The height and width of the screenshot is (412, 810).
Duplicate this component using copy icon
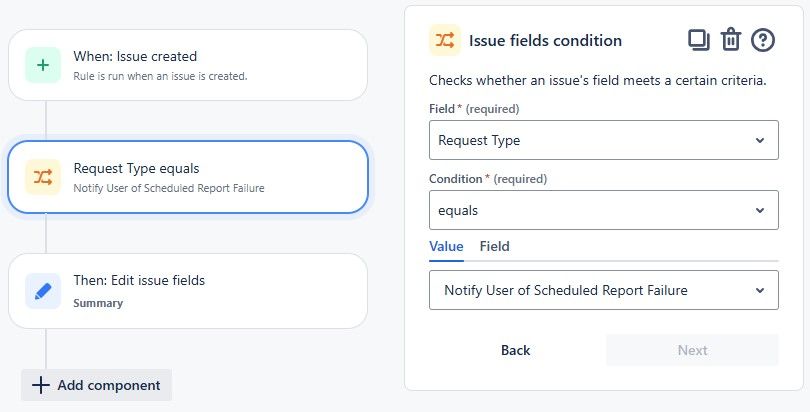698,40
